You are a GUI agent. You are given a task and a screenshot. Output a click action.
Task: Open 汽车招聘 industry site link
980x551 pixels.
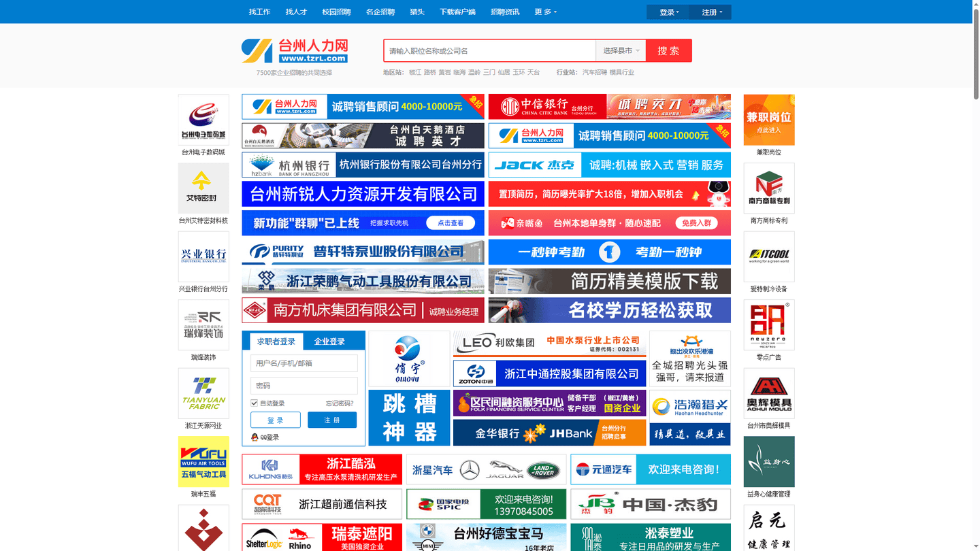[594, 72]
